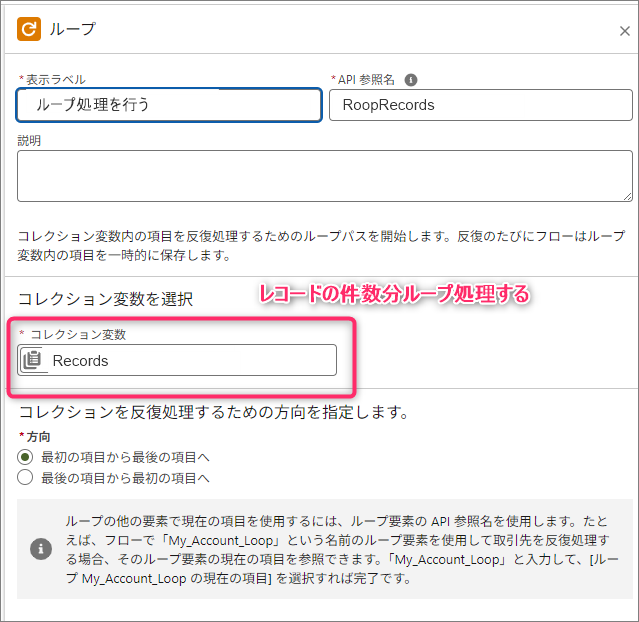Click the 方向 label above the radio buttons
The width and height of the screenshot is (639, 622).
pos(37,437)
